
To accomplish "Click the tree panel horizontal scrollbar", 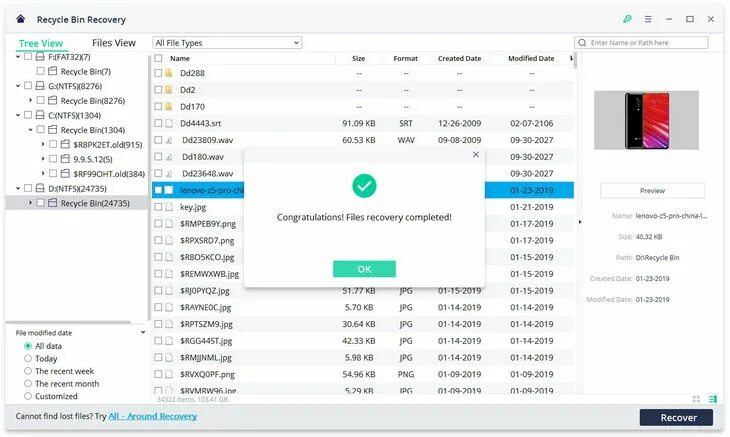I will [x=68, y=322].
